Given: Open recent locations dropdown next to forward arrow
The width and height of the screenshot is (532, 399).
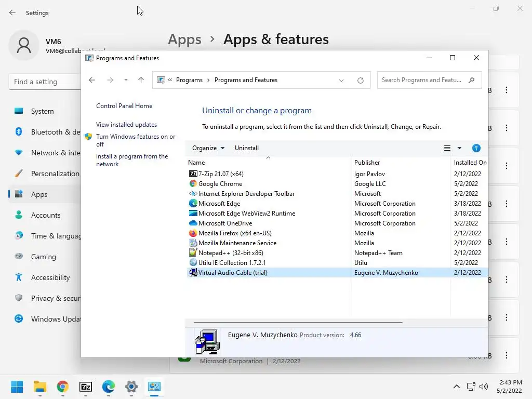Looking at the screenshot, I should (126, 80).
